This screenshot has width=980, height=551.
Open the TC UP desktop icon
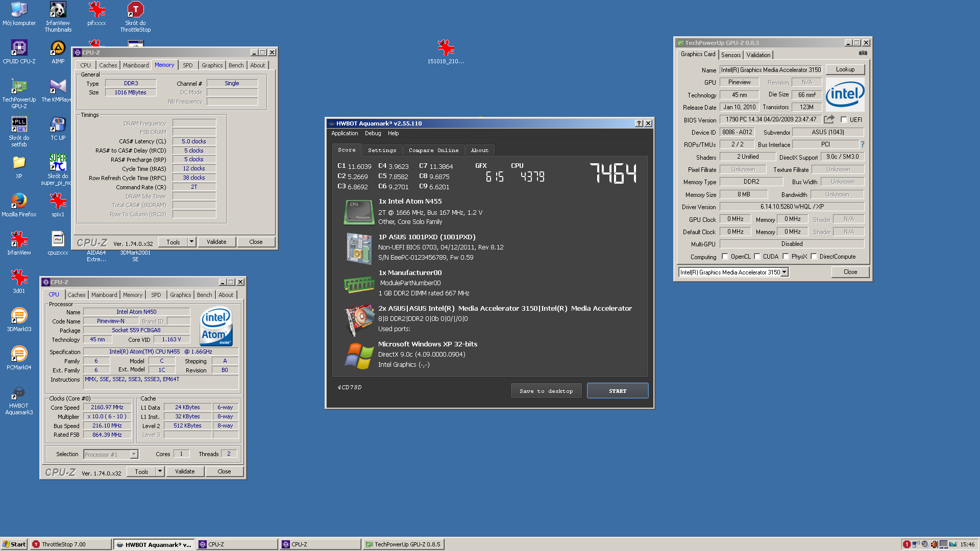(58, 129)
